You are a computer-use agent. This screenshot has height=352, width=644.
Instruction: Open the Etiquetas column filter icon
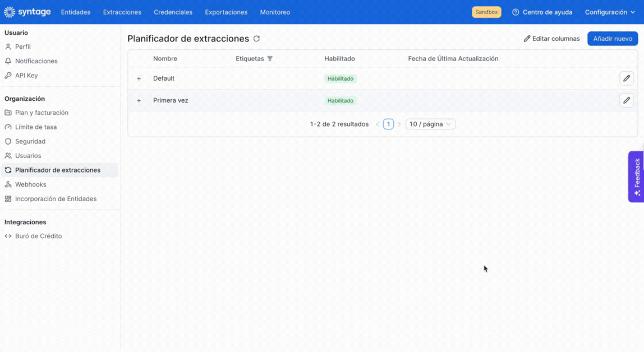270,59
